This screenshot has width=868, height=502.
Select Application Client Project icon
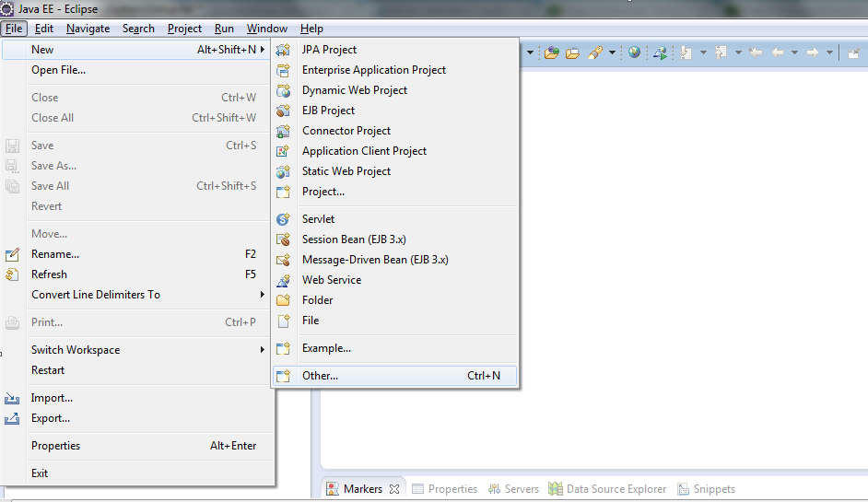(283, 151)
